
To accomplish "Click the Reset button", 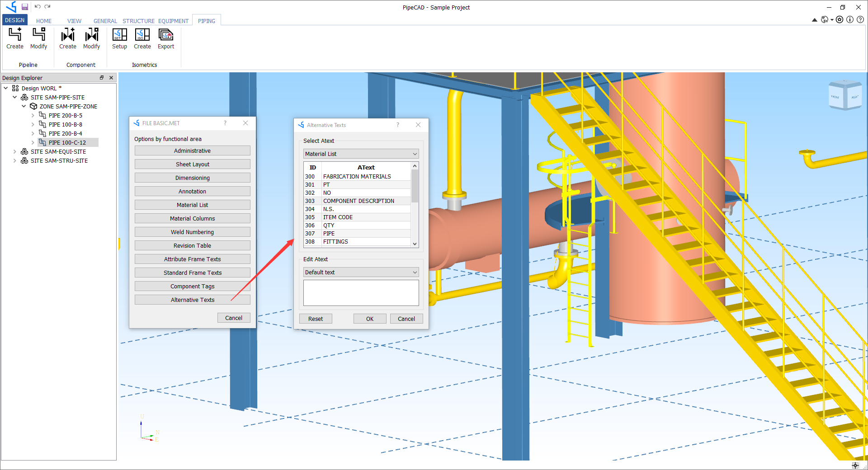I will pyautogui.click(x=316, y=319).
